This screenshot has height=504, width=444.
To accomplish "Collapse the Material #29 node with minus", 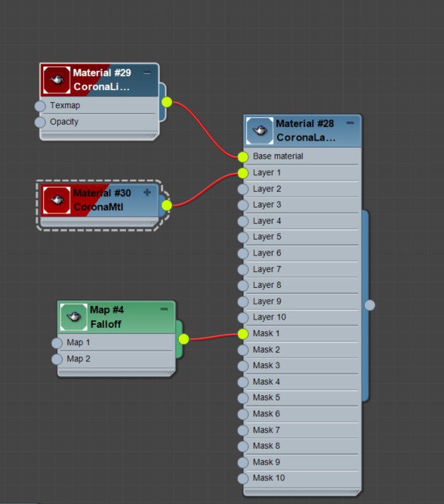I will (x=146, y=73).
